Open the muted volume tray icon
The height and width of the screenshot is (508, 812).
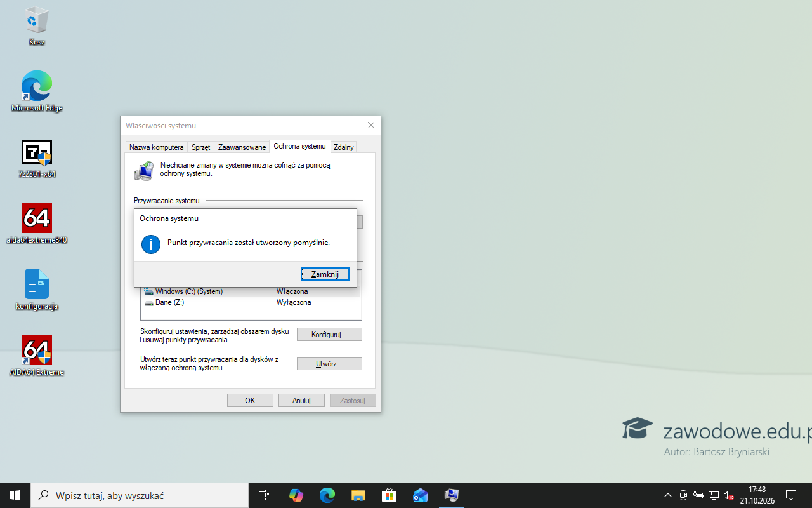[729, 495]
